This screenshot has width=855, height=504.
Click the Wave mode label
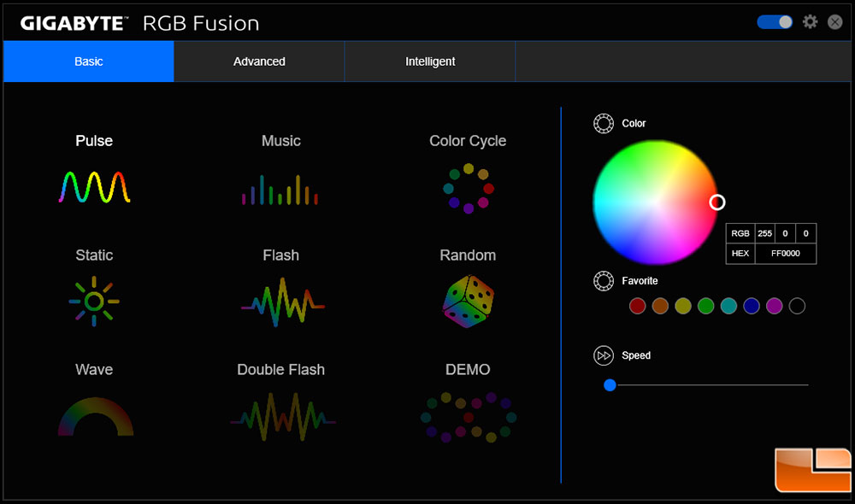click(x=94, y=370)
